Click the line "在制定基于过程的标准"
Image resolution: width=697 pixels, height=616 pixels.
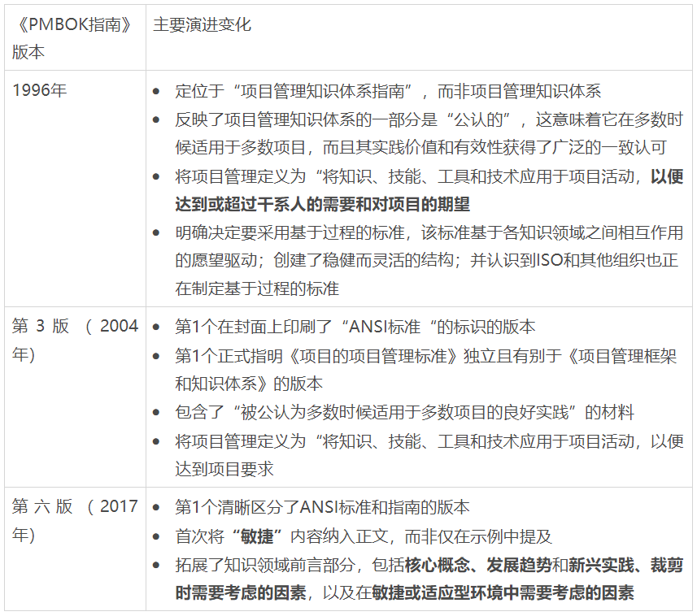tap(257, 288)
